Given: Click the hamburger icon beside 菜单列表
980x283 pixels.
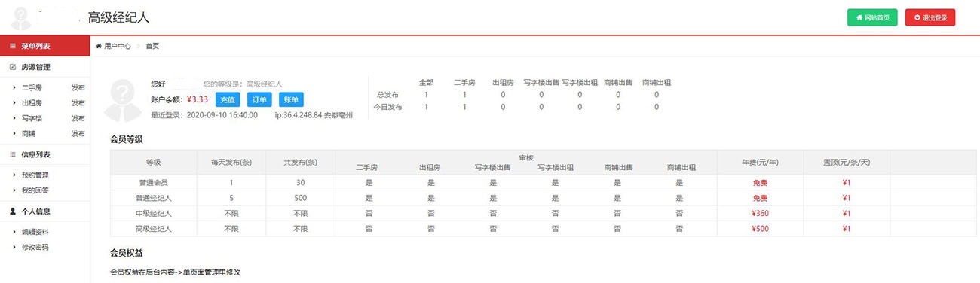Looking at the screenshot, I should click(13, 47).
